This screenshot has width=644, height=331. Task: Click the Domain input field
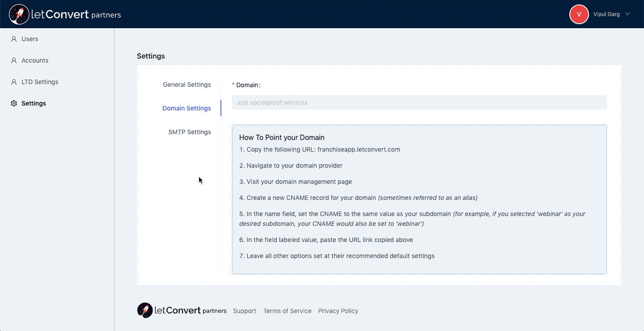(419, 102)
